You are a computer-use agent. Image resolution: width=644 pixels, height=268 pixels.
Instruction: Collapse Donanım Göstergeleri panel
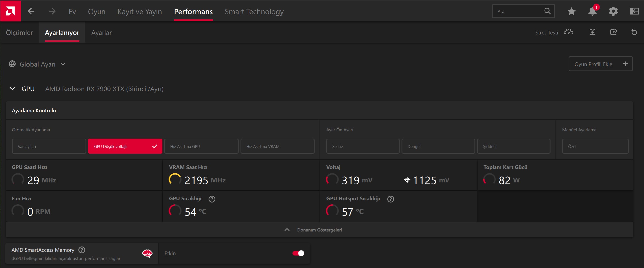coord(319,230)
